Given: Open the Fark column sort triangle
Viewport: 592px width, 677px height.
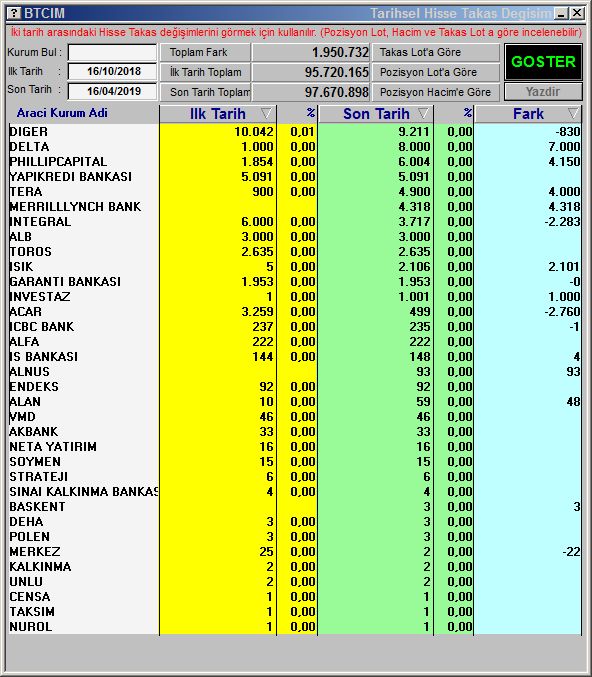Looking at the screenshot, I should coord(573,114).
